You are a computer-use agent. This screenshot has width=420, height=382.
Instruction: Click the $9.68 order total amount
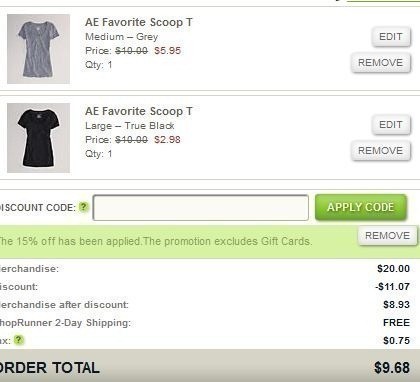tap(392, 368)
